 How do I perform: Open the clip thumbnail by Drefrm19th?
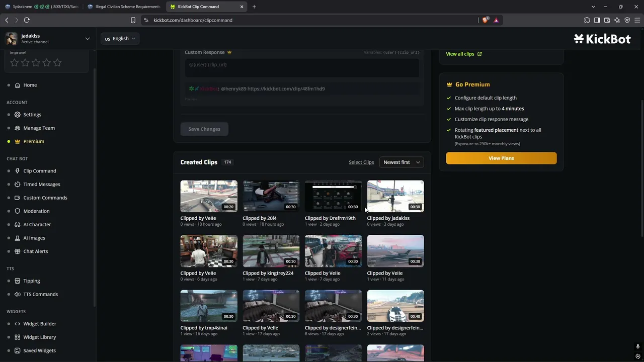click(333, 196)
